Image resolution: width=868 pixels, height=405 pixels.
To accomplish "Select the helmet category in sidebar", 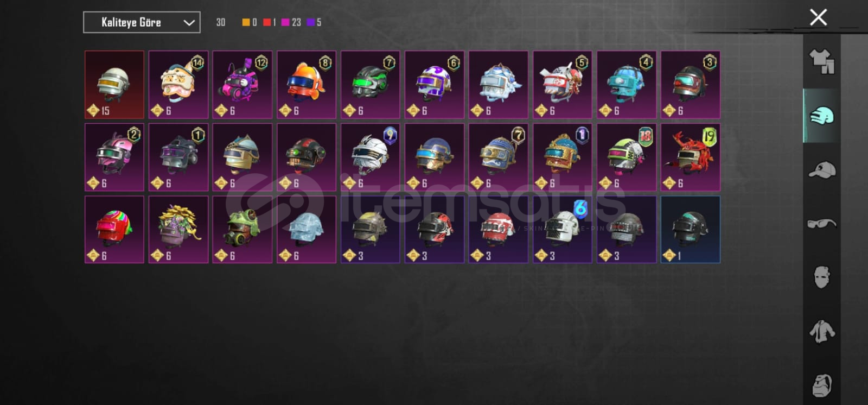I will [821, 116].
